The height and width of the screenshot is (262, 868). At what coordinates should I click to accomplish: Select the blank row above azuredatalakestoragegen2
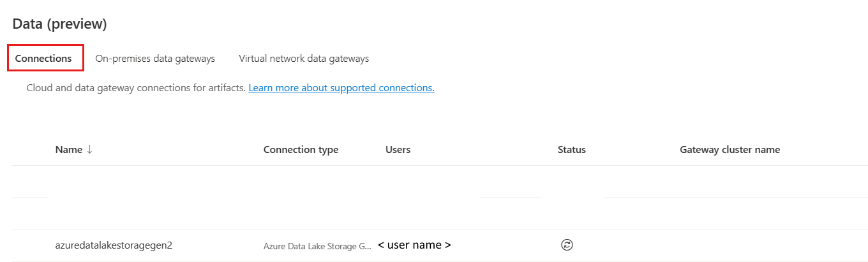click(x=440, y=214)
